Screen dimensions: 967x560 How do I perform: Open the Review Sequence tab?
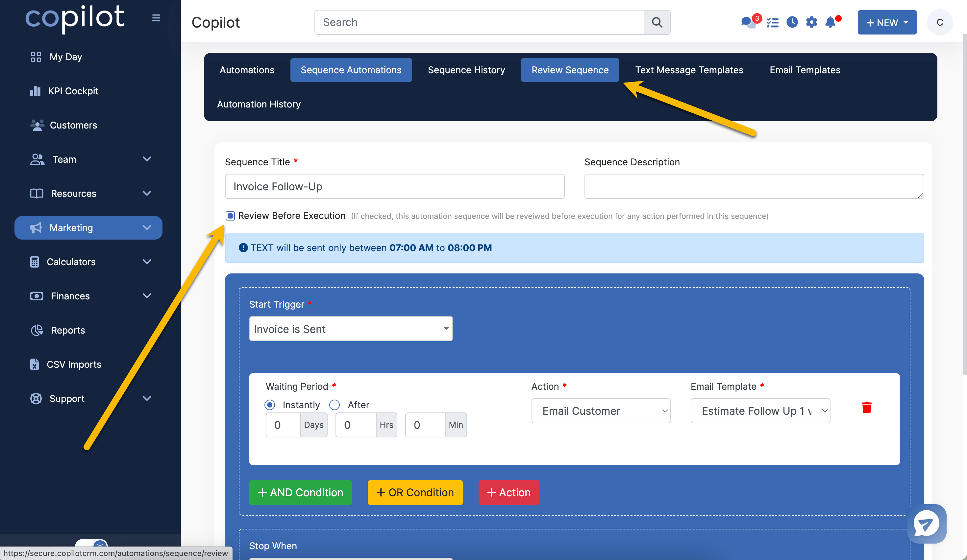coord(570,70)
